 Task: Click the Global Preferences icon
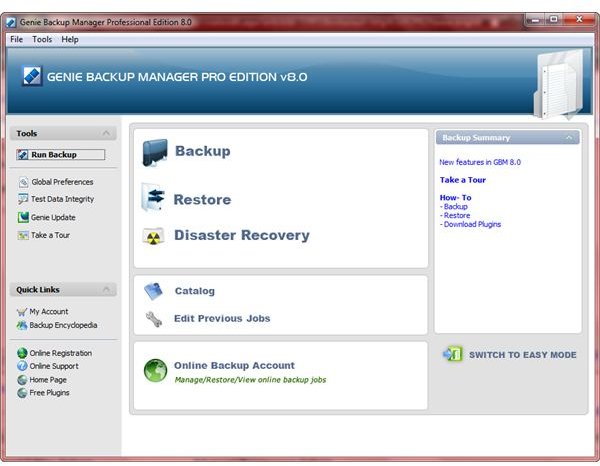point(23,182)
